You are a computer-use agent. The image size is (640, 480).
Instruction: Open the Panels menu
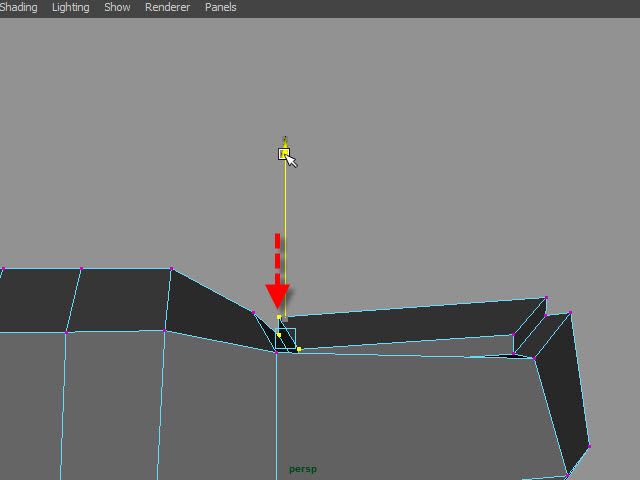(x=220, y=7)
